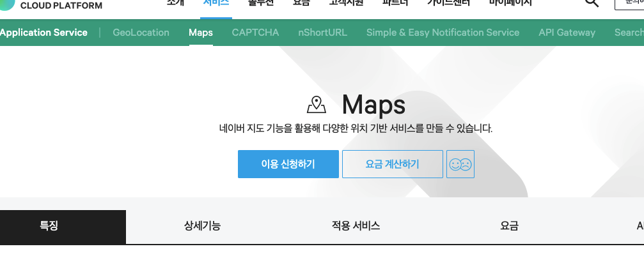The image size is (644, 265).
Task: Click the map pin icon beside Maps
Action: tap(317, 105)
